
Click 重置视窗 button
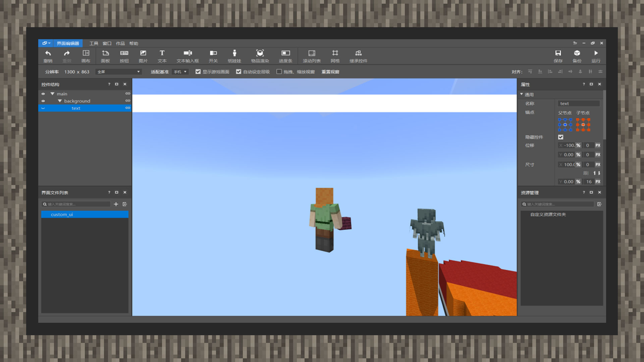(x=330, y=72)
